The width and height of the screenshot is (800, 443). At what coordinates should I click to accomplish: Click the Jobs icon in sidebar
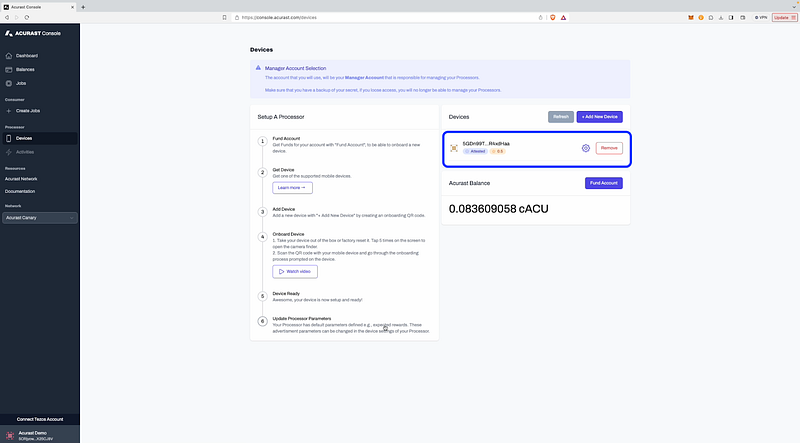coord(9,83)
